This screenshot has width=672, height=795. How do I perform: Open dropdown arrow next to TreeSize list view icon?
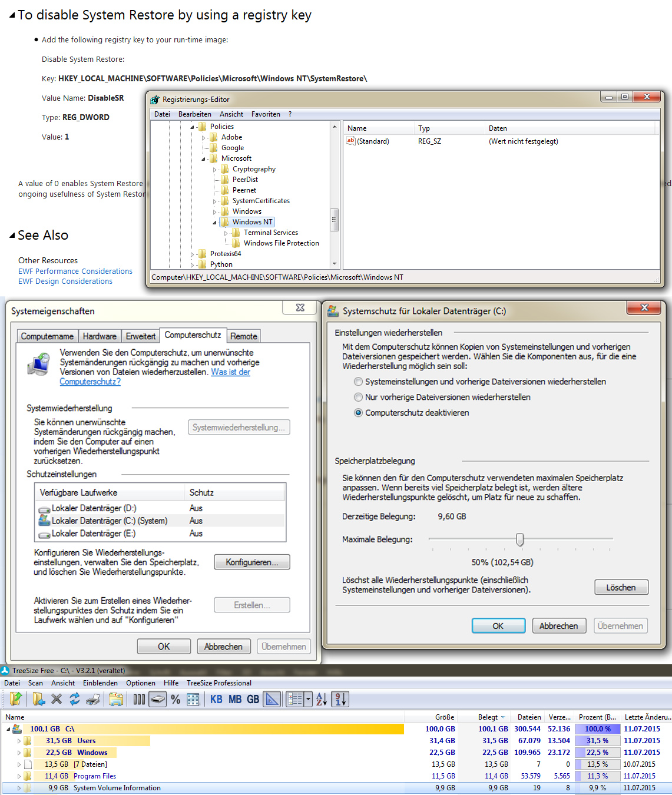[x=308, y=699]
